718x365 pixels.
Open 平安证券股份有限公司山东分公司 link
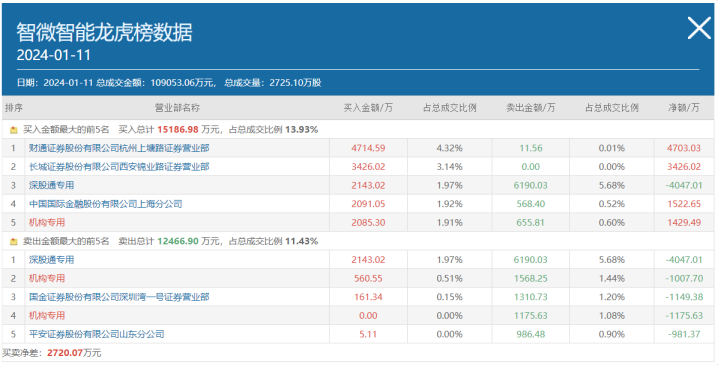tap(96, 334)
